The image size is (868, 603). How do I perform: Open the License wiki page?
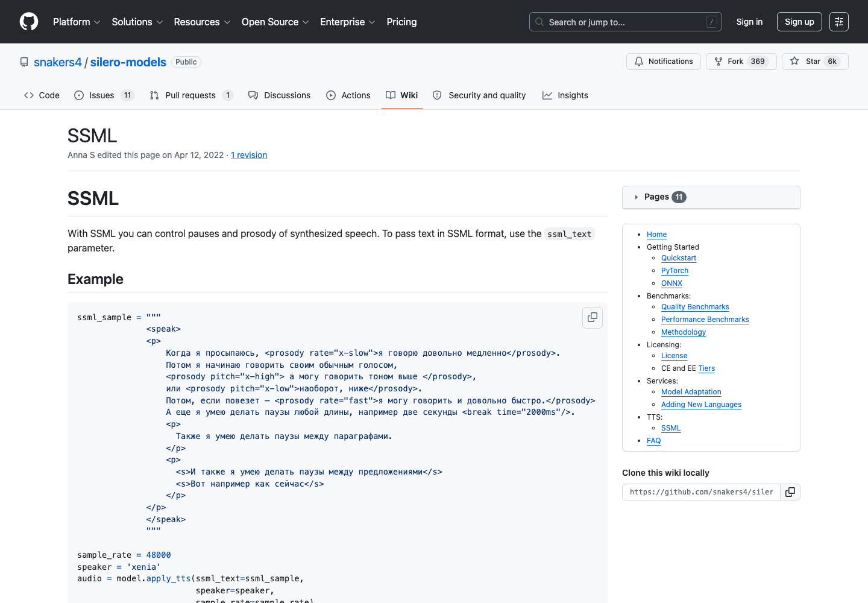pos(674,356)
